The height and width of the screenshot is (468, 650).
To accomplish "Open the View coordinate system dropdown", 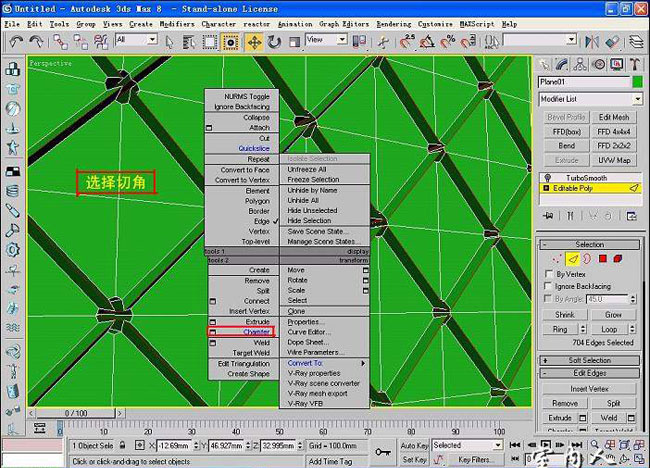I will [x=342, y=39].
